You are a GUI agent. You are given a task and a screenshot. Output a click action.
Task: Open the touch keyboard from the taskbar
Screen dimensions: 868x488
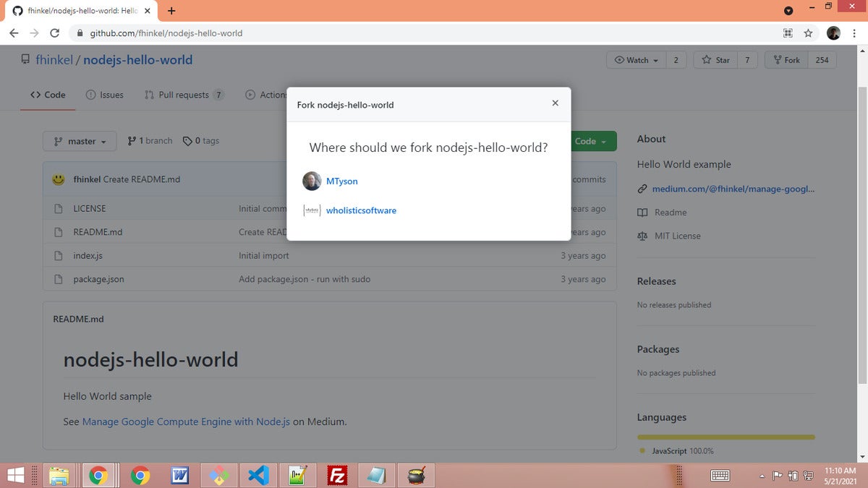click(x=720, y=475)
